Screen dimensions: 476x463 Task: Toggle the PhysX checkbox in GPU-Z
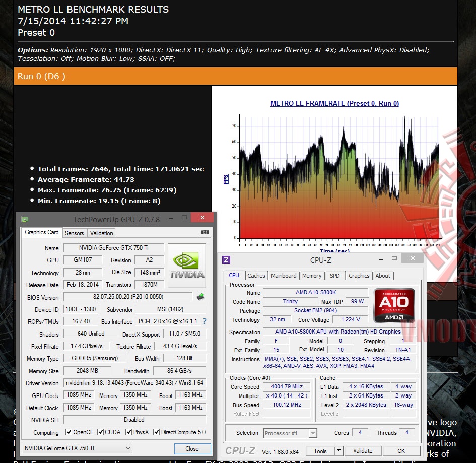(x=129, y=432)
